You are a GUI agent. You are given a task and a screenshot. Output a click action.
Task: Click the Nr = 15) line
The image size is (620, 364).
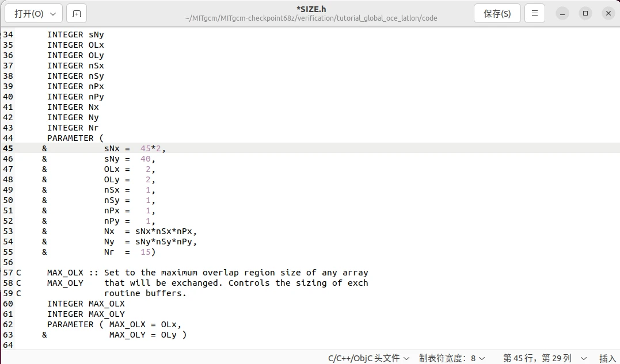130,252
